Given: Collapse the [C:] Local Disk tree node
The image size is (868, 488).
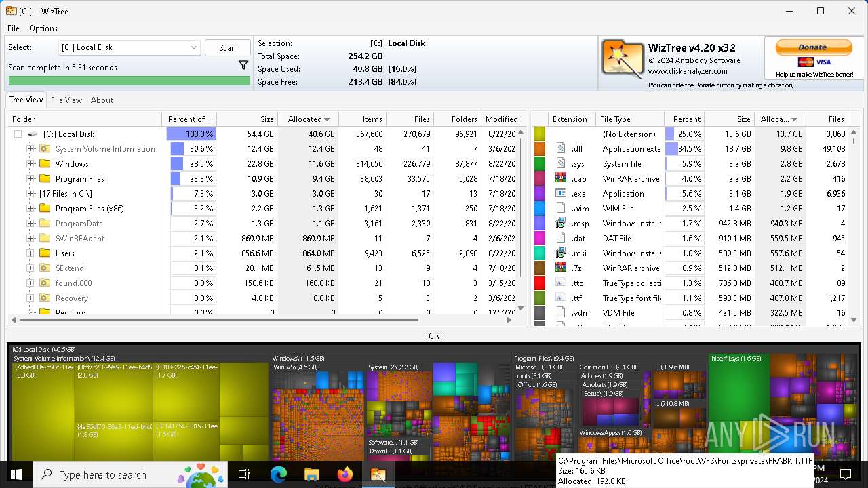Looking at the screenshot, I should [18, 134].
